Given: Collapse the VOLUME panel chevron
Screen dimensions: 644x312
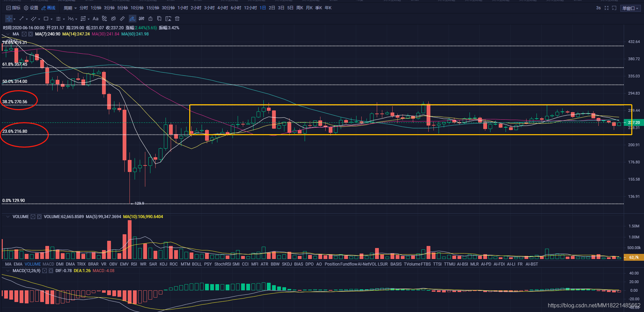Looking at the screenshot, I should [x=8, y=217].
